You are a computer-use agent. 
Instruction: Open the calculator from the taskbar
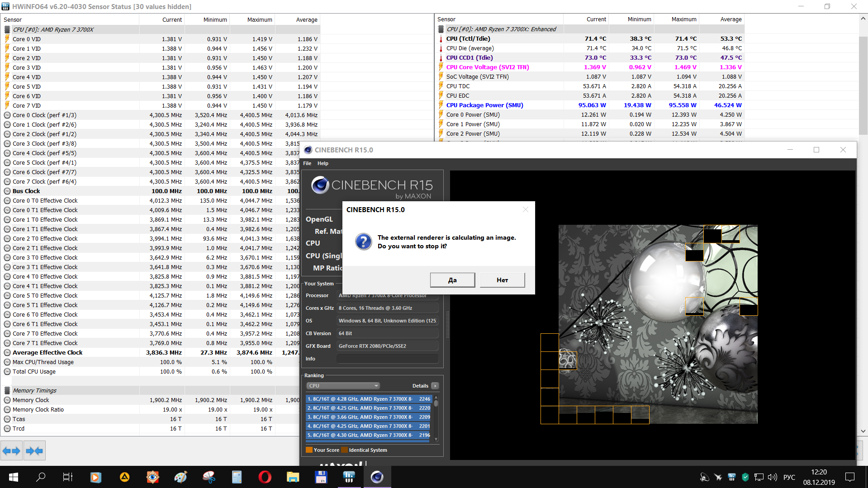pos(237,477)
